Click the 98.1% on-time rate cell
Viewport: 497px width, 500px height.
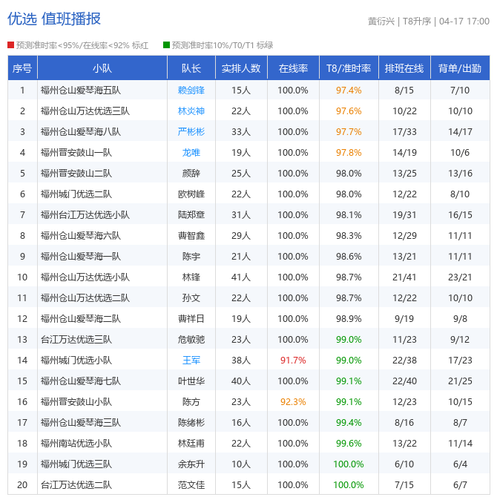(x=349, y=215)
